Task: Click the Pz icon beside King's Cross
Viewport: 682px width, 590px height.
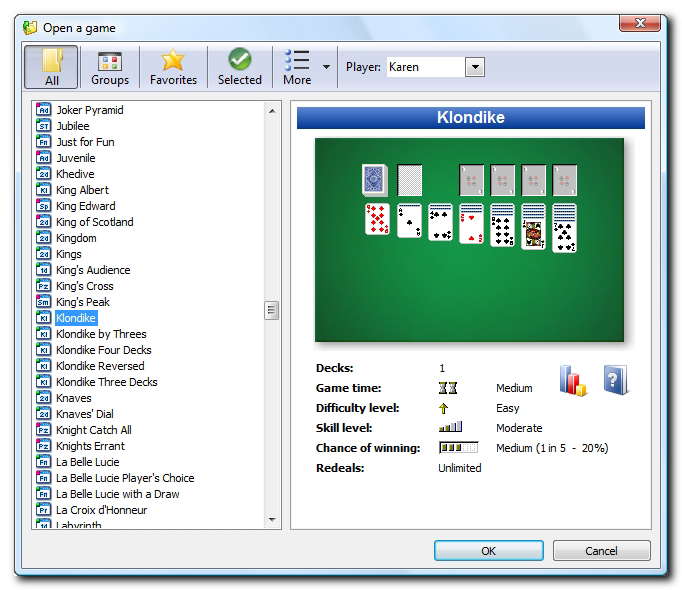Action: click(43, 286)
